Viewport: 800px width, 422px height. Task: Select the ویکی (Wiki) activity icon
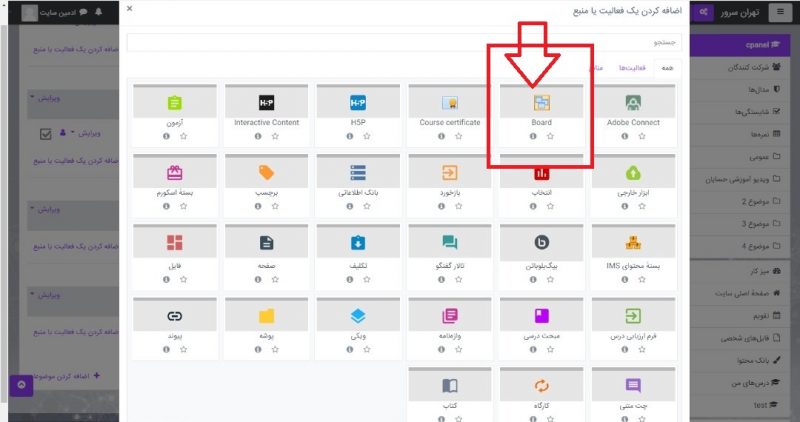click(358, 316)
